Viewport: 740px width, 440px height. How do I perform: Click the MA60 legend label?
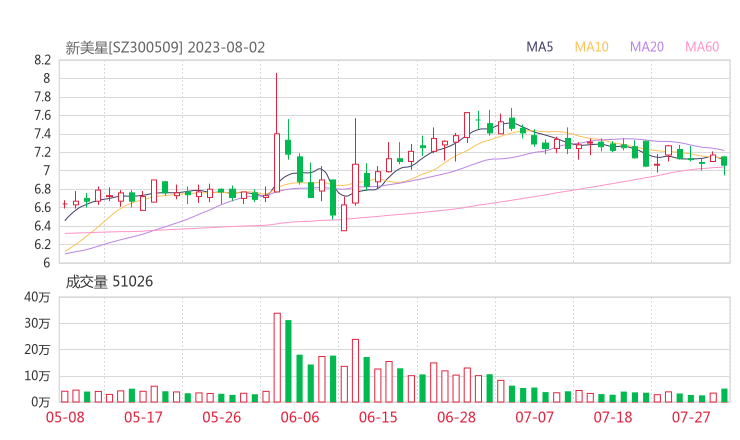point(702,47)
